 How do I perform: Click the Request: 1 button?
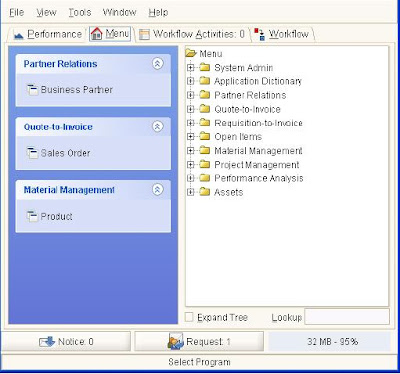[x=199, y=341]
